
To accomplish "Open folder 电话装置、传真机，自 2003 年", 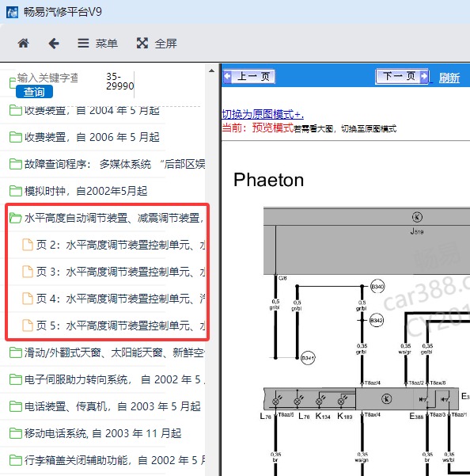I will 105,406.
